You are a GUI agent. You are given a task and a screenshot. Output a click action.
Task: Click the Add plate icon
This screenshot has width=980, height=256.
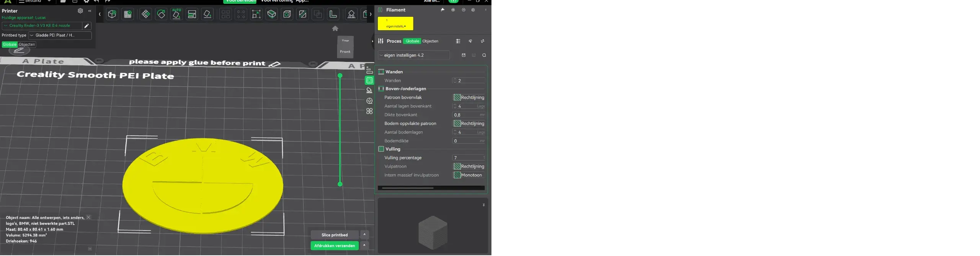tap(128, 15)
